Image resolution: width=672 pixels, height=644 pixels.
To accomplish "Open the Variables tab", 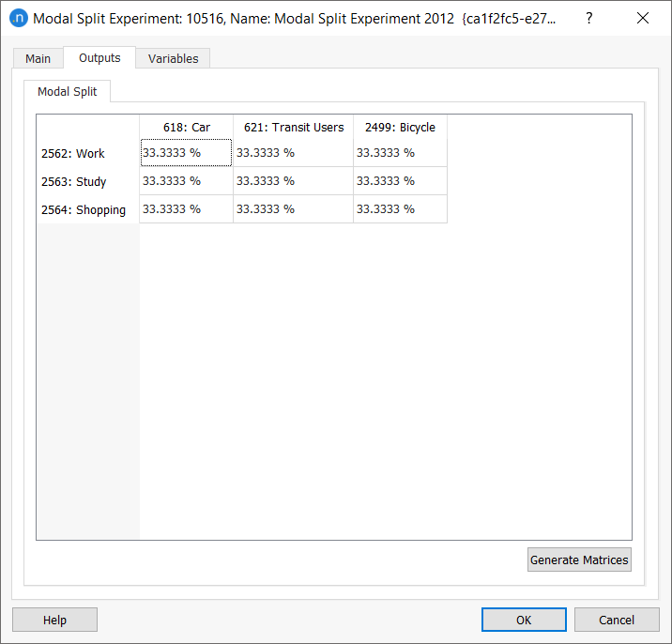I will coord(174,58).
